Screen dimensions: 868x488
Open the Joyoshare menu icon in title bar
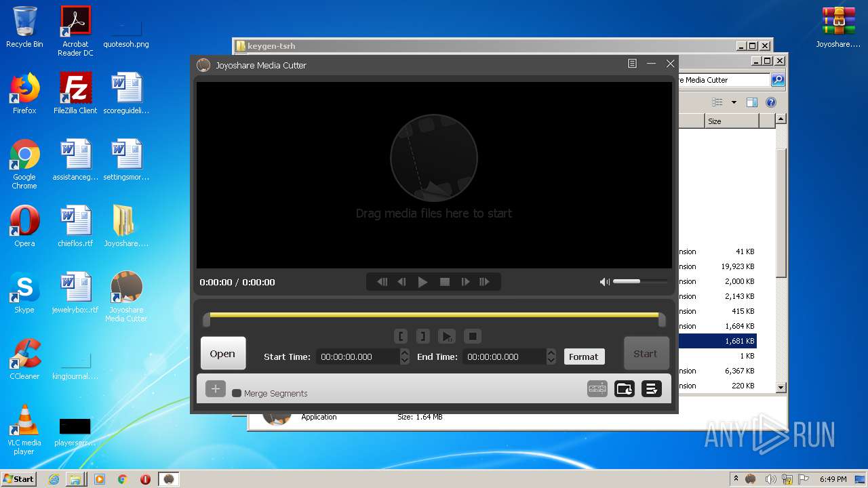632,64
